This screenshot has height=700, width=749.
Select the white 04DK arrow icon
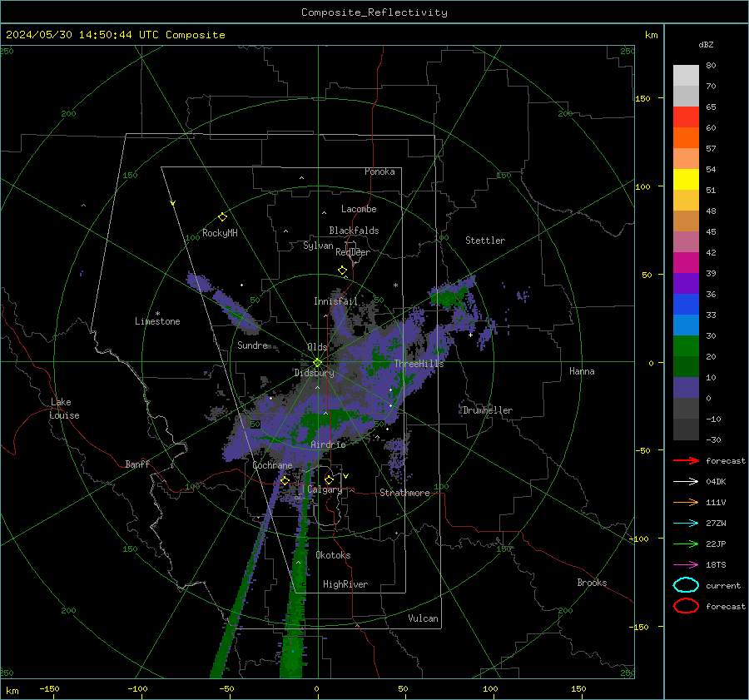coord(686,482)
